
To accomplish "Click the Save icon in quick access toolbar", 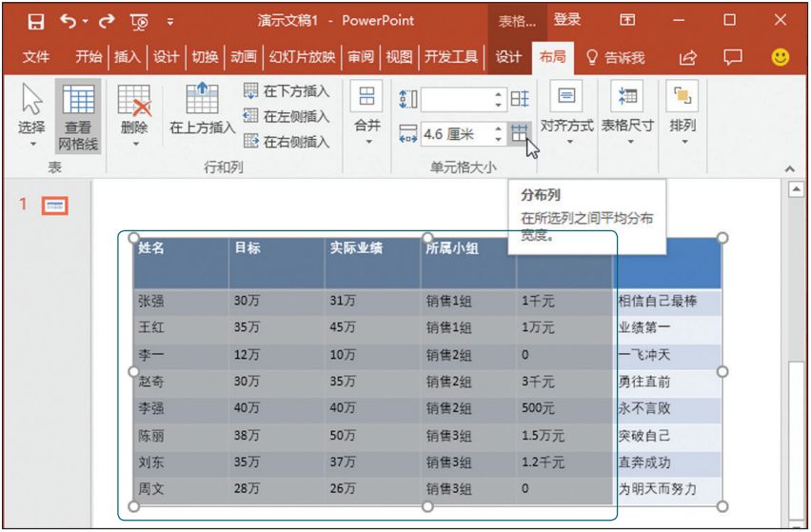I will click(35, 22).
